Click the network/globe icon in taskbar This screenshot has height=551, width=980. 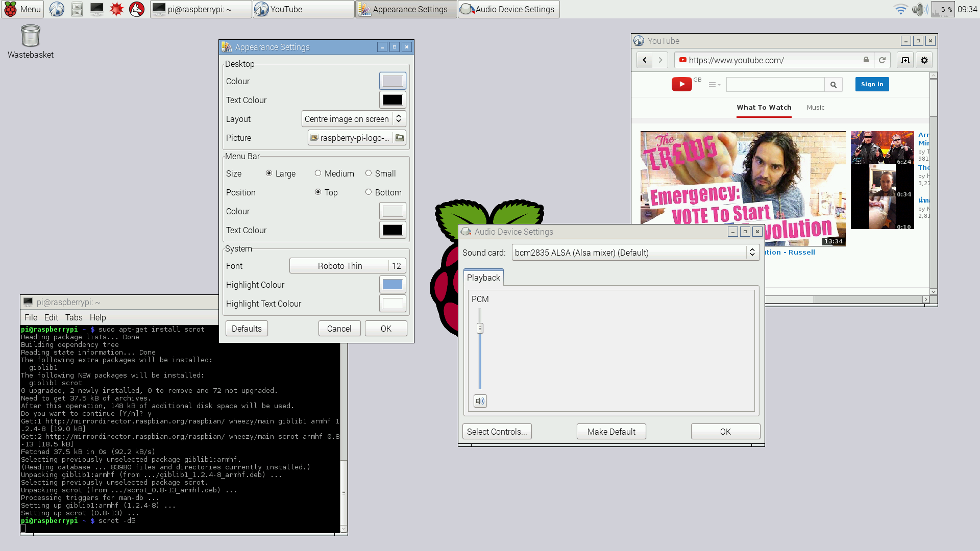coord(57,9)
